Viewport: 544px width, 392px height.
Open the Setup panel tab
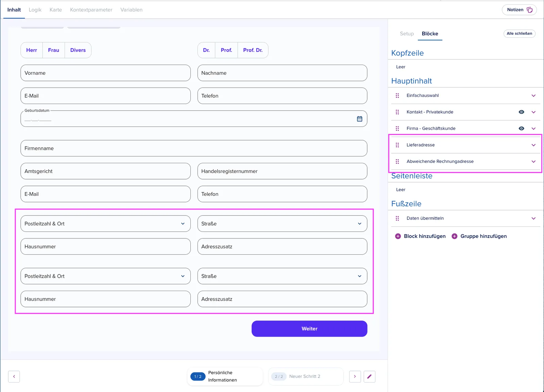point(407,34)
